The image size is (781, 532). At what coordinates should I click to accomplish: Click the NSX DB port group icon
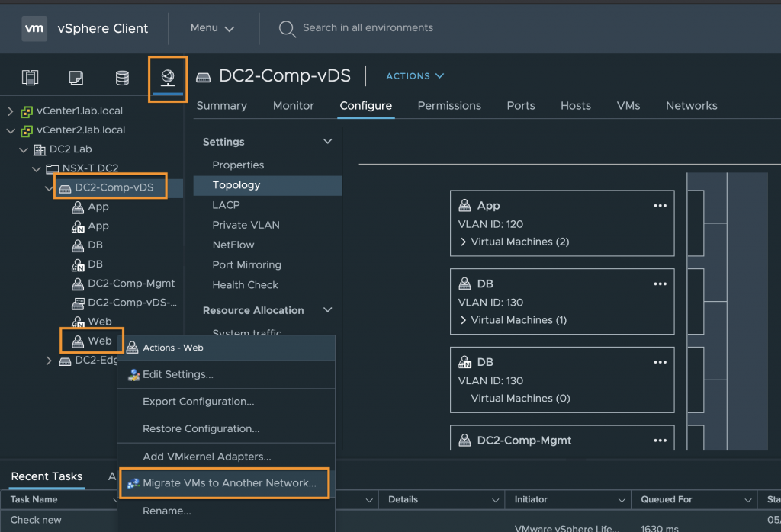point(78,264)
